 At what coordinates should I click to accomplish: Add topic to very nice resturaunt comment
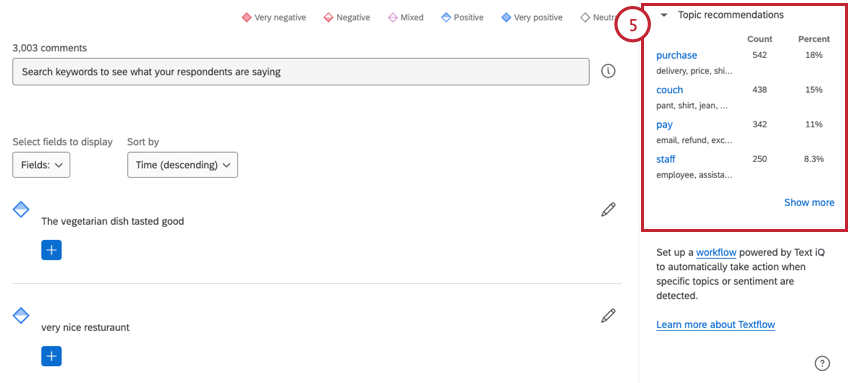pos(51,356)
